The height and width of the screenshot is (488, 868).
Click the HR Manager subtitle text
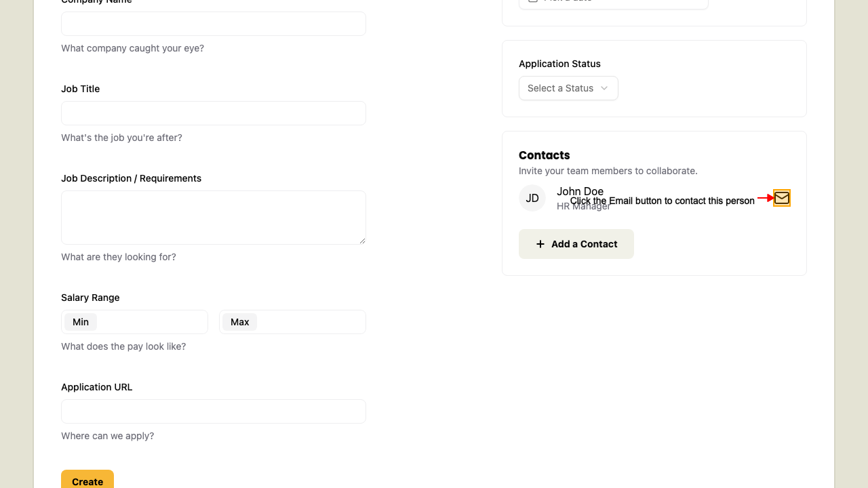[x=583, y=206]
